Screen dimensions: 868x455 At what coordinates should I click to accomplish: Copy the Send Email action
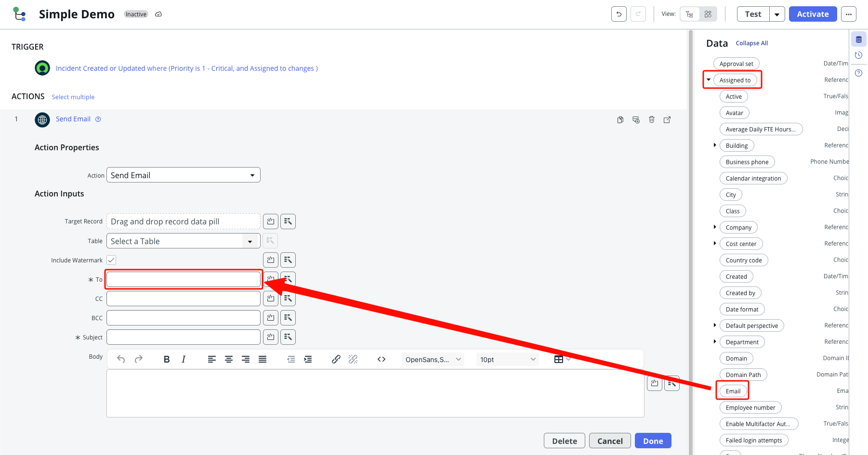(x=620, y=119)
